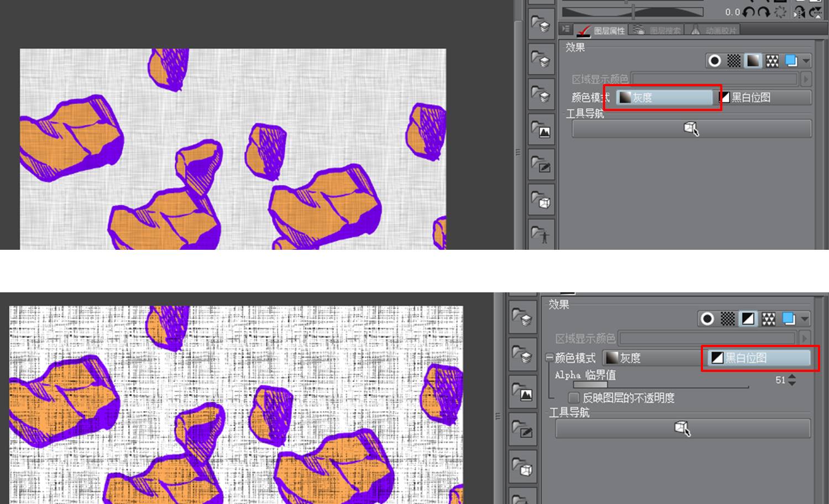The width and height of the screenshot is (829, 504).
Task: Click rotate left icon in navigator
Action: coord(749,12)
